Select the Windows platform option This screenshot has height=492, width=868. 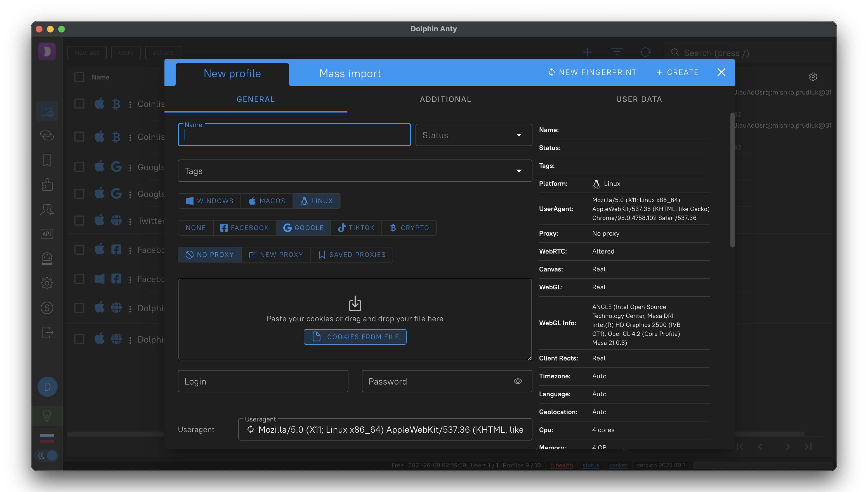point(209,201)
